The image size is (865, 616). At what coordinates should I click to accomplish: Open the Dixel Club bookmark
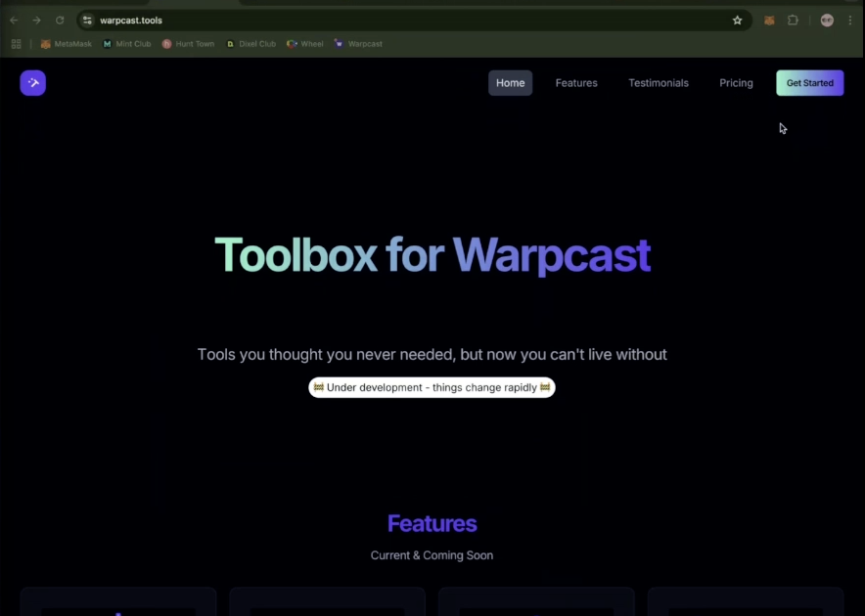coord(250,43)
